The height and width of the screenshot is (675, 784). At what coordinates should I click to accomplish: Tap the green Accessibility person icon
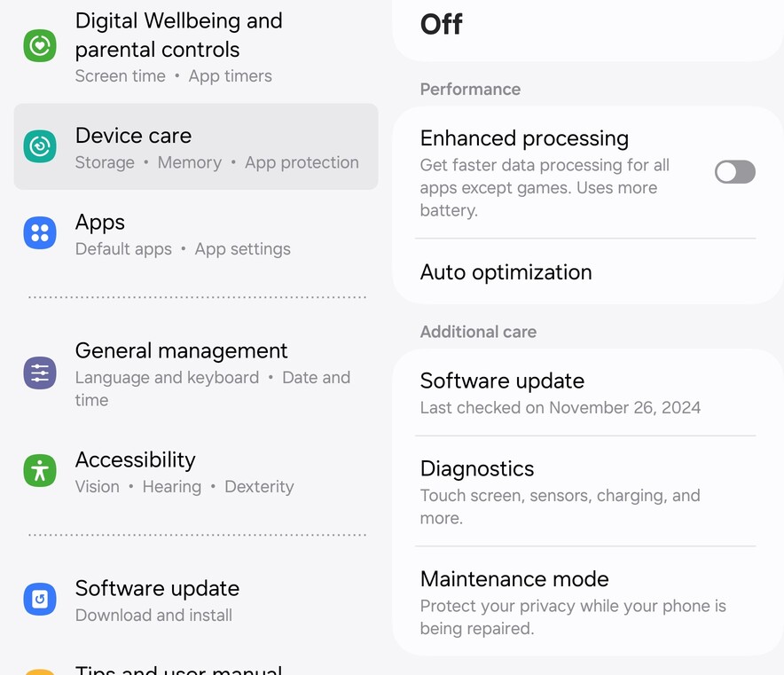[40, 471]
